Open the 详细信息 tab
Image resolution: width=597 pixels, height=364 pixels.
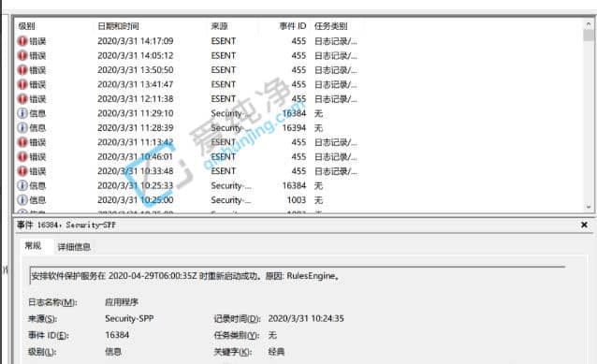(x=74, y=247)
